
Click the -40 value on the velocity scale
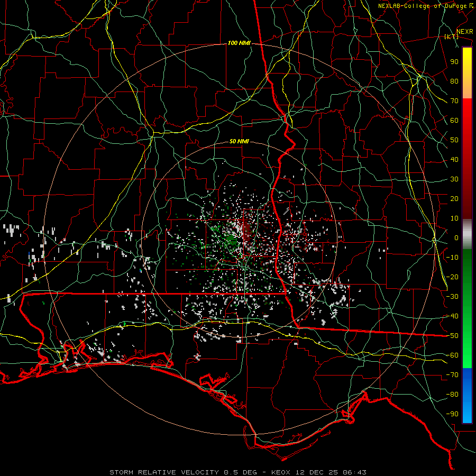coord(452,316)
